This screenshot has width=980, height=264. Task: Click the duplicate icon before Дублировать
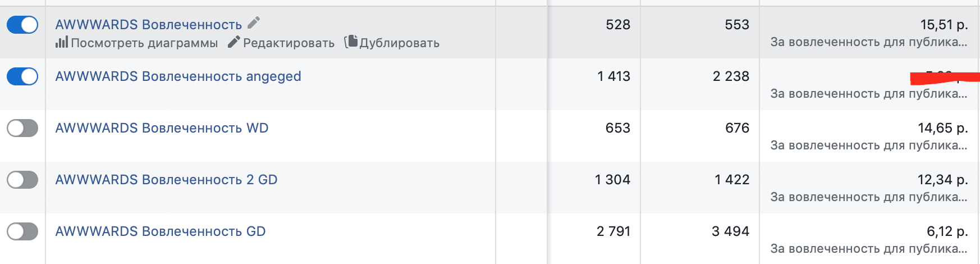click(351, 42)
